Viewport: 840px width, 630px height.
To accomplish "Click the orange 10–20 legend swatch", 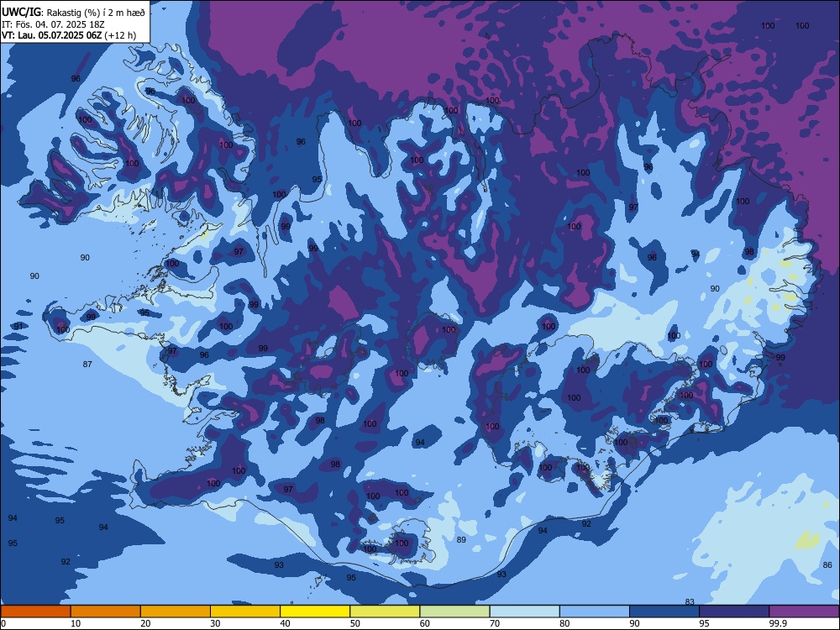I will pyautogui.click(x=106, y=612).
